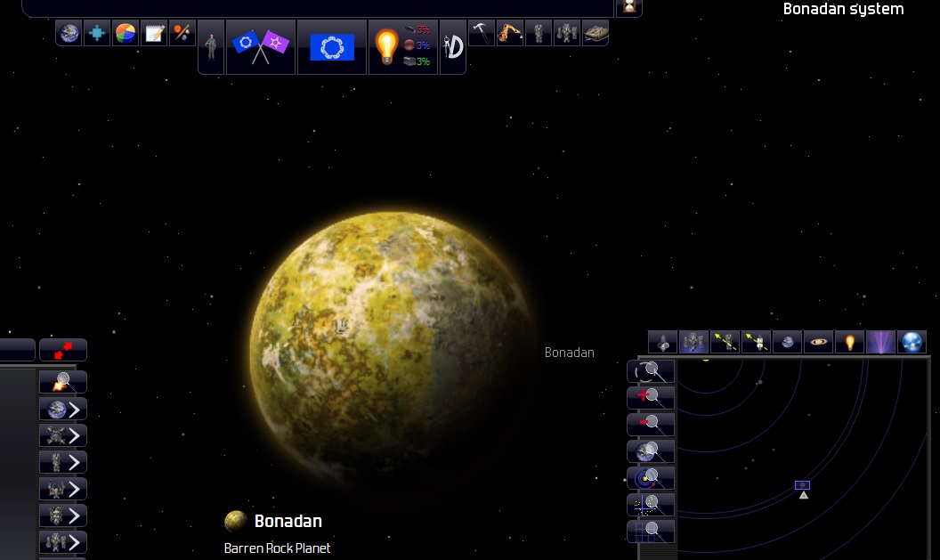The height and width of the screenshot is (560, 940).
Task: Click the Bonadan system title text
Action: [843, 9]
